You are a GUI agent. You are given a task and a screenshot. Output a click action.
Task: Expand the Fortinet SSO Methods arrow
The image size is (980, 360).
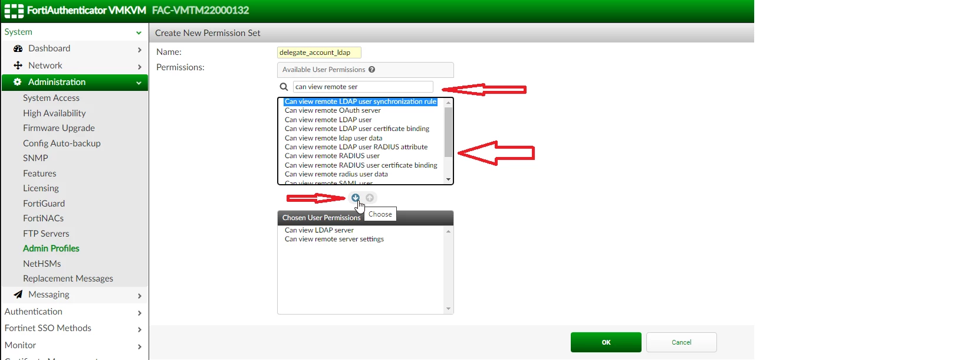coord(140,329)
